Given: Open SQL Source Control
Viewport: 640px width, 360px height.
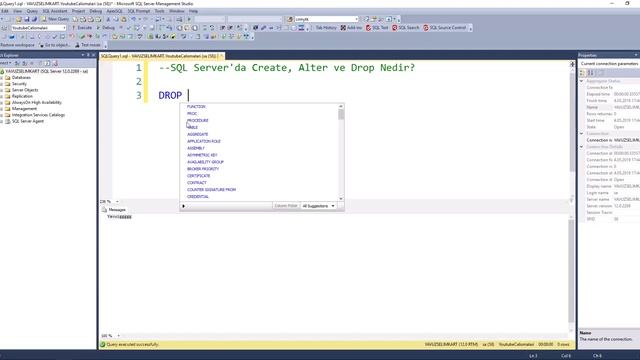Looking at the screenshot, I should pyautogui.click(x=444, y=28).
